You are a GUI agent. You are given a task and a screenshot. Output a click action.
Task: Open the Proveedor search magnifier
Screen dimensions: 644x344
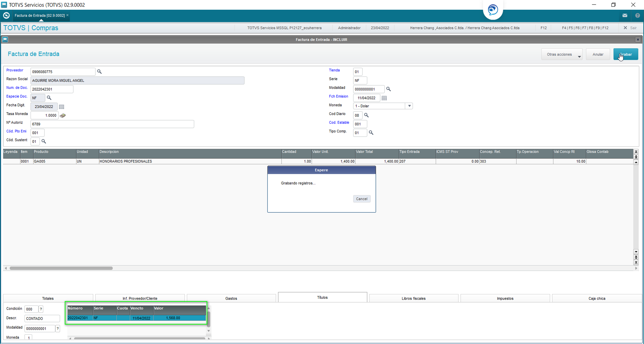click(x=99, y=72)
